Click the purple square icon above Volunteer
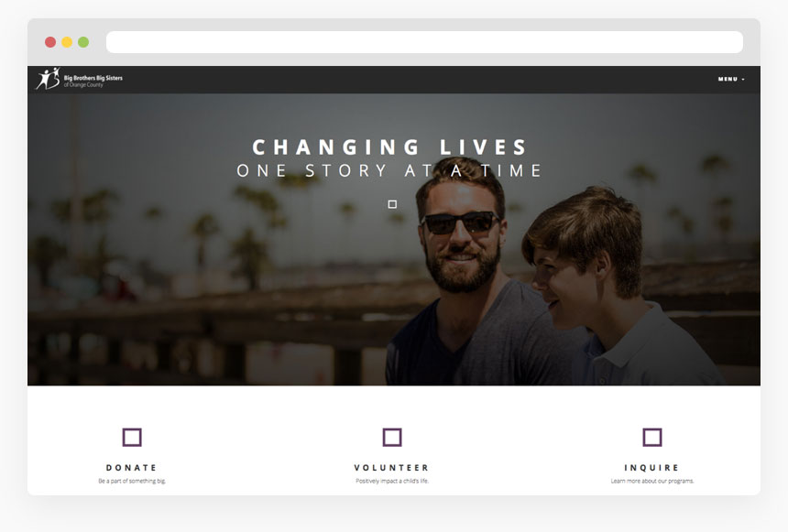Image resolution: width=788 pixels, height=532 pixels. 392,437
